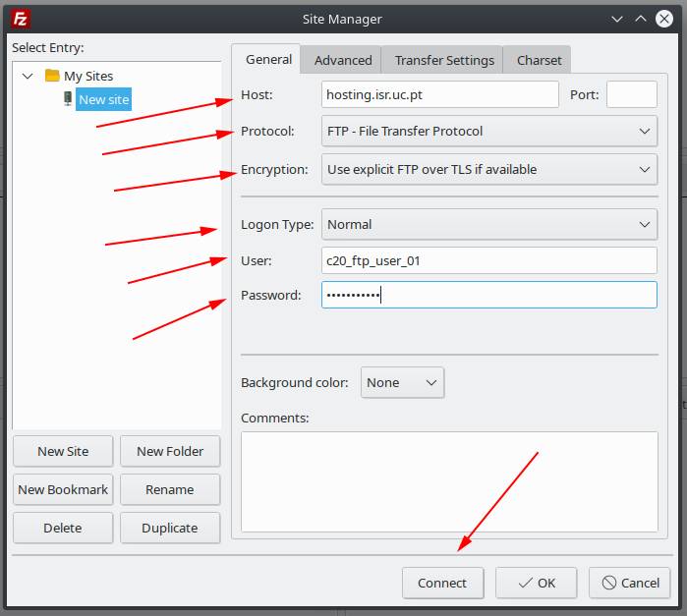This screenshot has width=687, height=616.
Task: Open the Encryption dropdown
Action: point(489,169)
